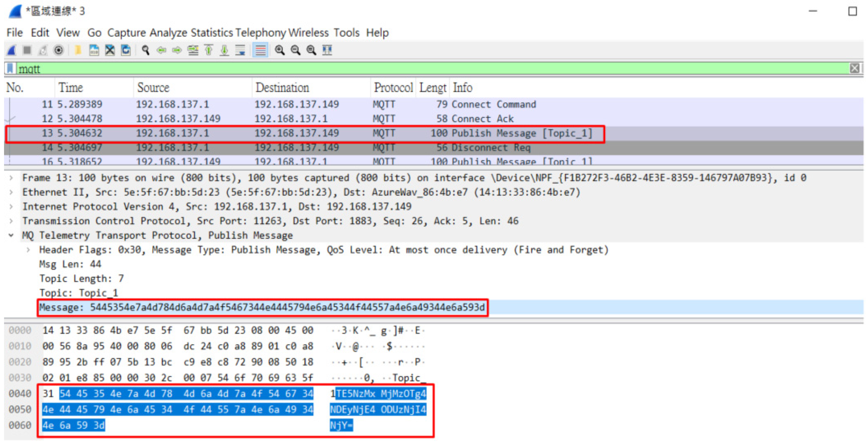This screenshot has width=868, height=445.
Task: Expand the Header Flags 0x30 row
Action: [29, 250]
